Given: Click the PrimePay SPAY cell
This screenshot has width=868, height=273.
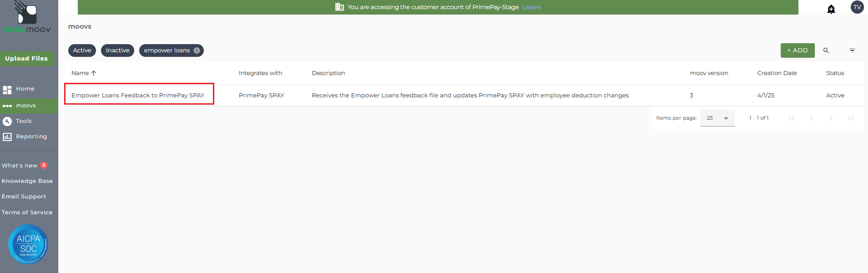Looking at the screenshot, I should coord(262,96).
